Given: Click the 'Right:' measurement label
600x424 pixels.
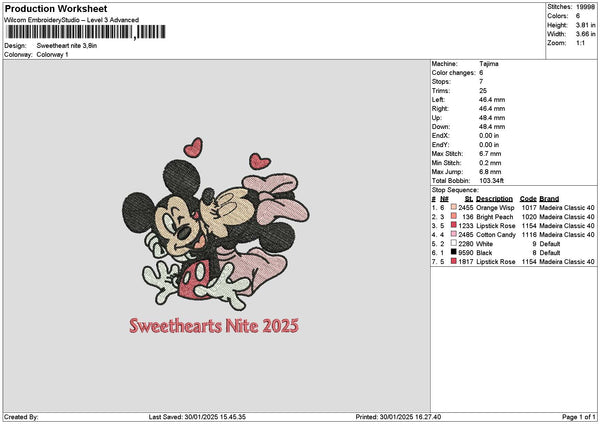Looking at the screenshot, I should (440, 109).
